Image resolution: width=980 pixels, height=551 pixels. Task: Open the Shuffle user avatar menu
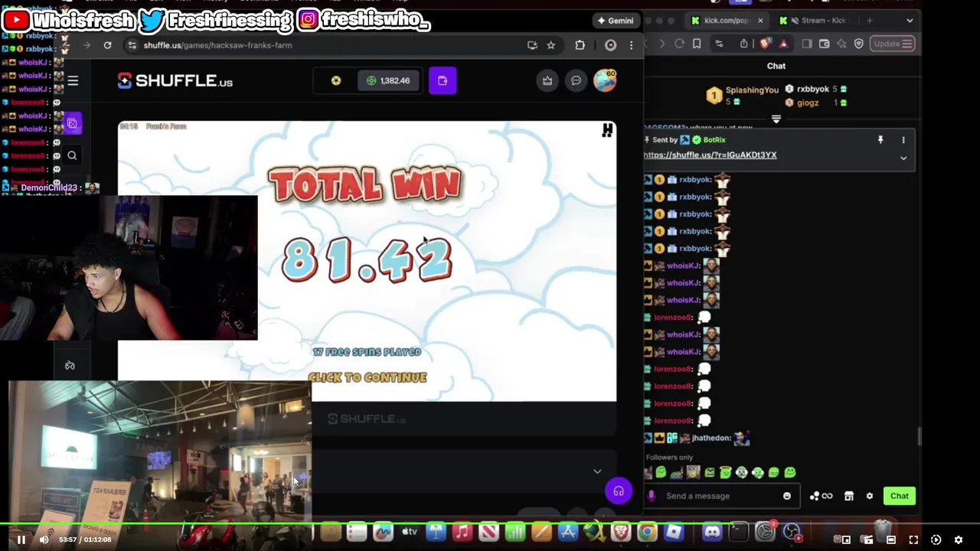tap(605, 80)
